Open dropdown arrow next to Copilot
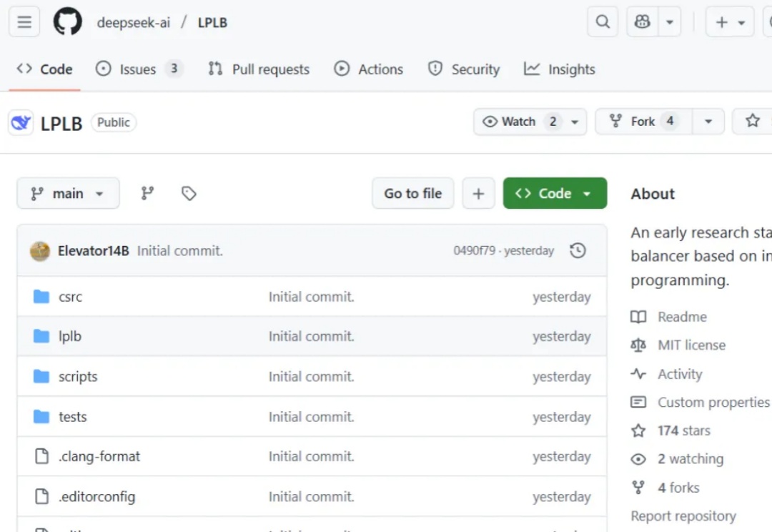The height and width of the screenshot is (532, 772). point(670,22)
